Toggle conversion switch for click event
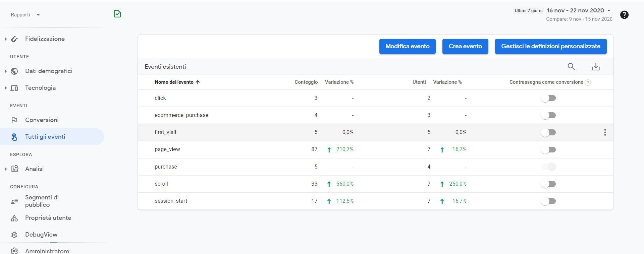 pos(548,98)
